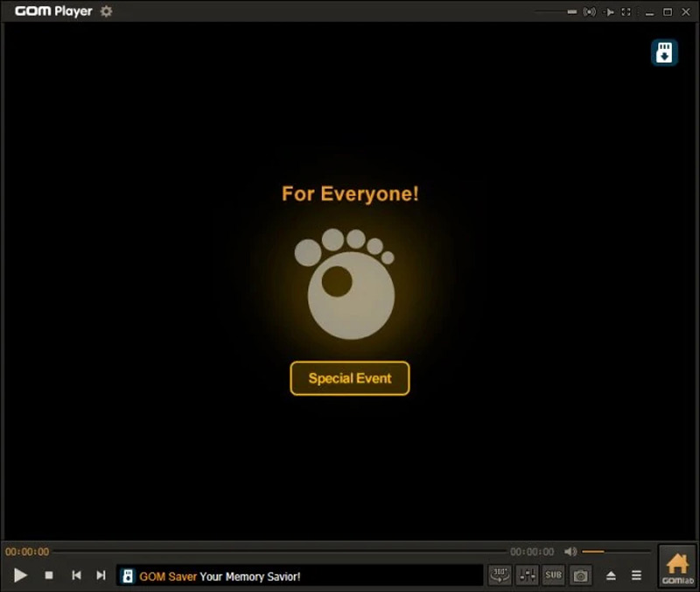Click the SD-card overlay icon on the video
The image size is (700, 592).
664,52
